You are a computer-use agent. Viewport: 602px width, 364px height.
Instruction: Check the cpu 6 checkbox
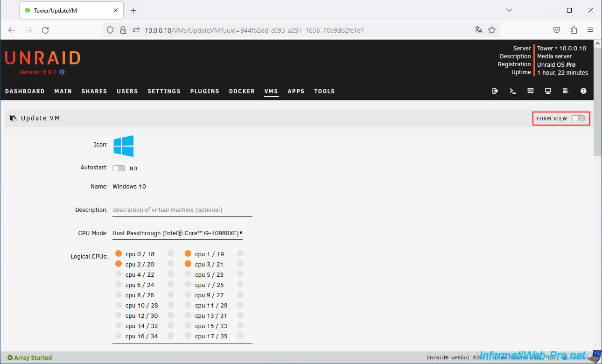click(x=119, y=285)
